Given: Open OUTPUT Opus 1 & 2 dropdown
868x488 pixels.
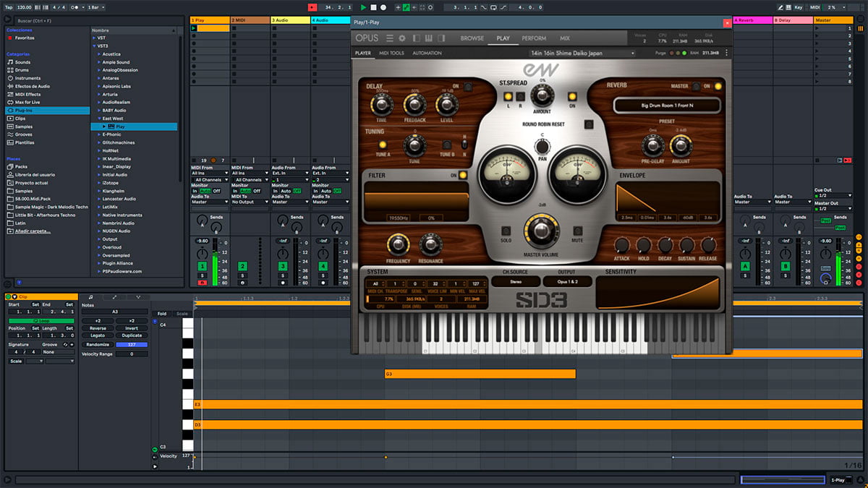Looking at the screenshot, I should point(567,282).
